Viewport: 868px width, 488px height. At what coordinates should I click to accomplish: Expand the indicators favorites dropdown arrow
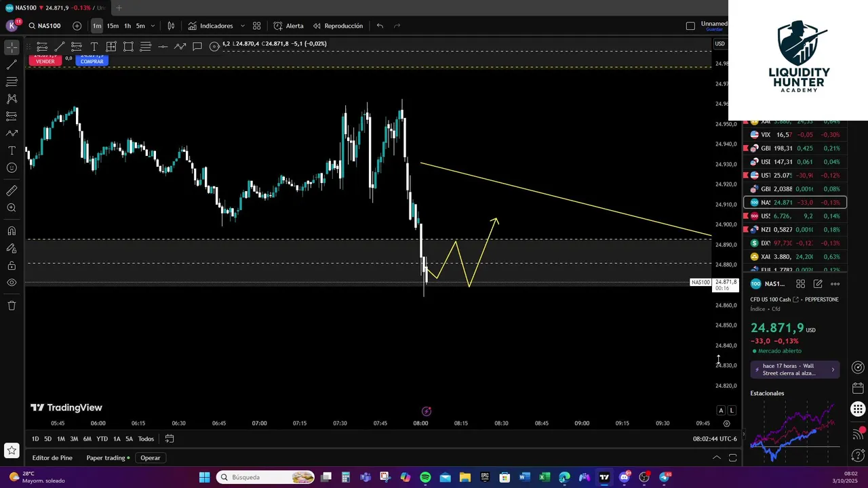[x=243, y=26]
